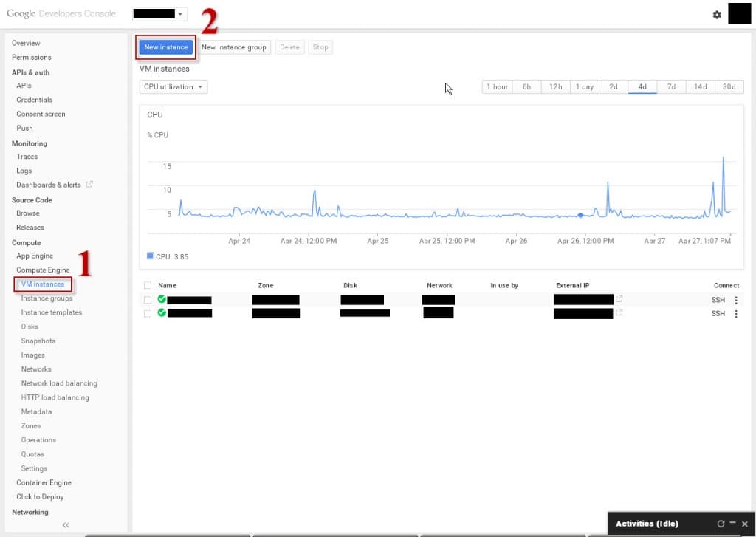Screen dimensions: 756x537
Task: Check the first VM instance checkbox
Action: point(148,300)
